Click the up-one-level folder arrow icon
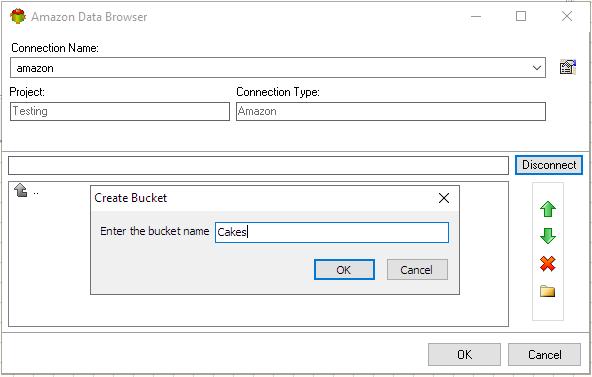The width and height of the screenshot is (592, 377). point(21,190)
